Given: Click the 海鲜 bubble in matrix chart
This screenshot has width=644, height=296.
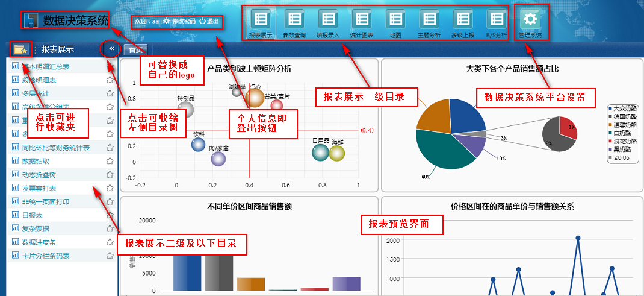Looking at the screenshot, I should [x=337, y=153].
